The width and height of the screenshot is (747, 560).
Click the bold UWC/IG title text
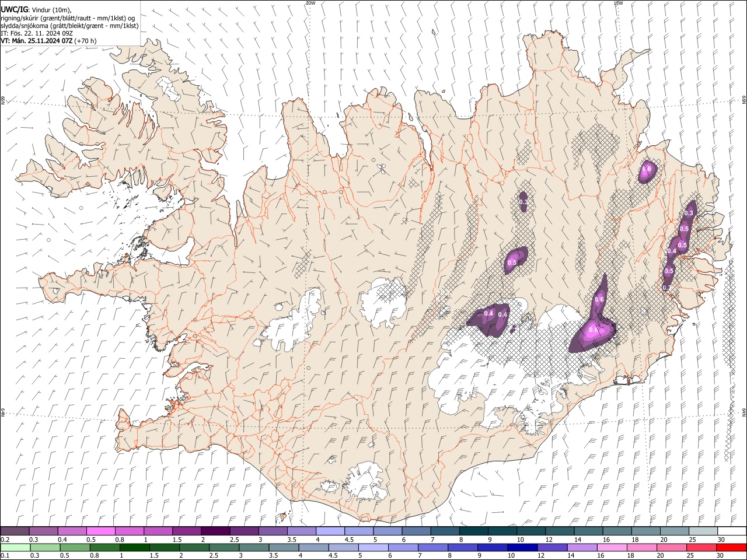[x=15, y=9]
